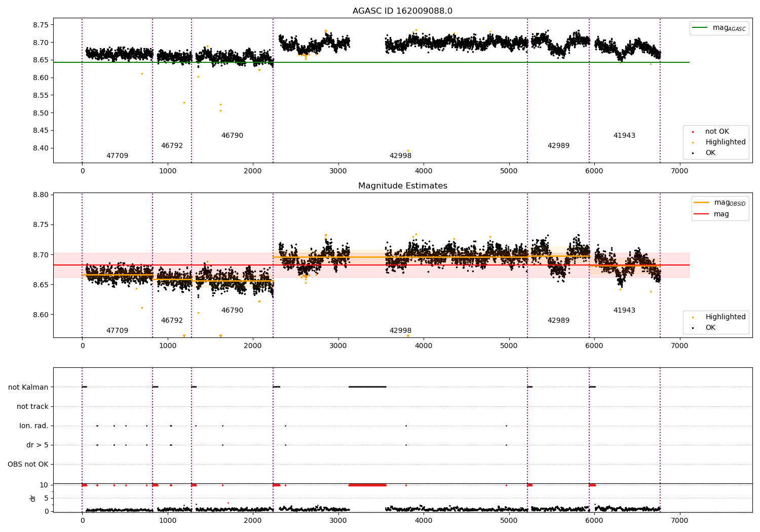The height and width of the screenshot is (532, 760).
Task: Click the 'dr' axis label in the bottom plot
Action: [33, 498]
